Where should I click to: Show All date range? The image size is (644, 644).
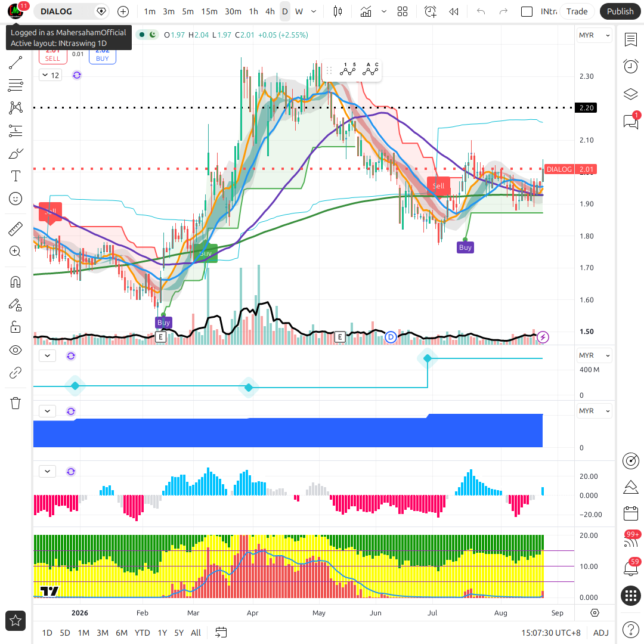coord(196,633)
